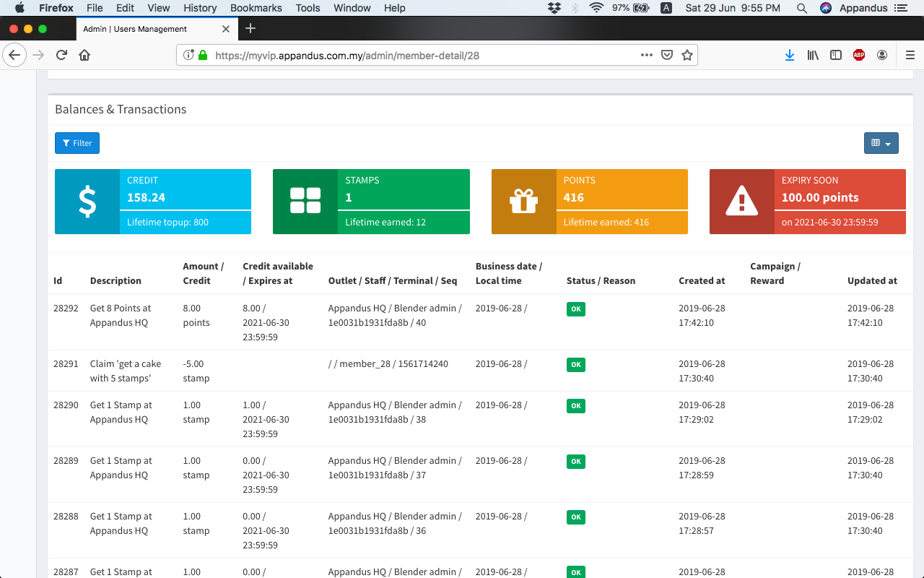The height and width of the screenshot is (578, 924).
Task: Open Spotlight search
Action: (802, 8)
